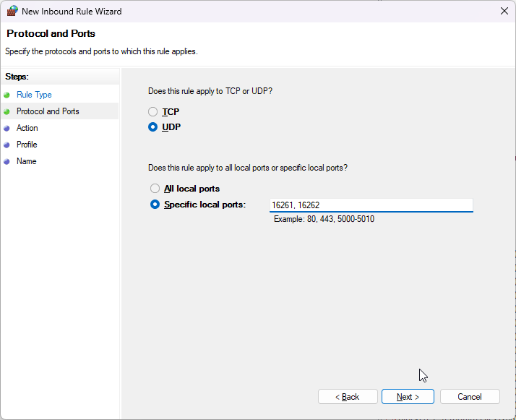This screenshot has width=516, height=420.
Task: Click the green Rule Type step bullet
Action: [x=7, y=95]
